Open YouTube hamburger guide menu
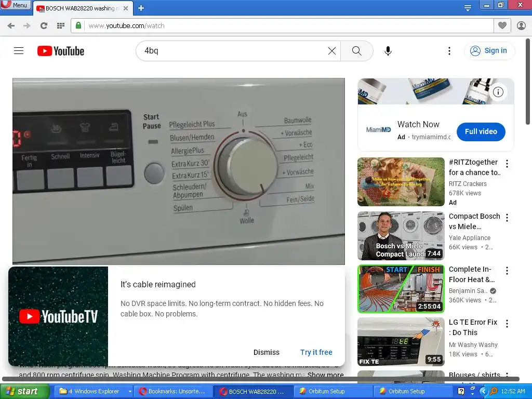Viewport: 532px width, 399px height. (x=19, y=51)
